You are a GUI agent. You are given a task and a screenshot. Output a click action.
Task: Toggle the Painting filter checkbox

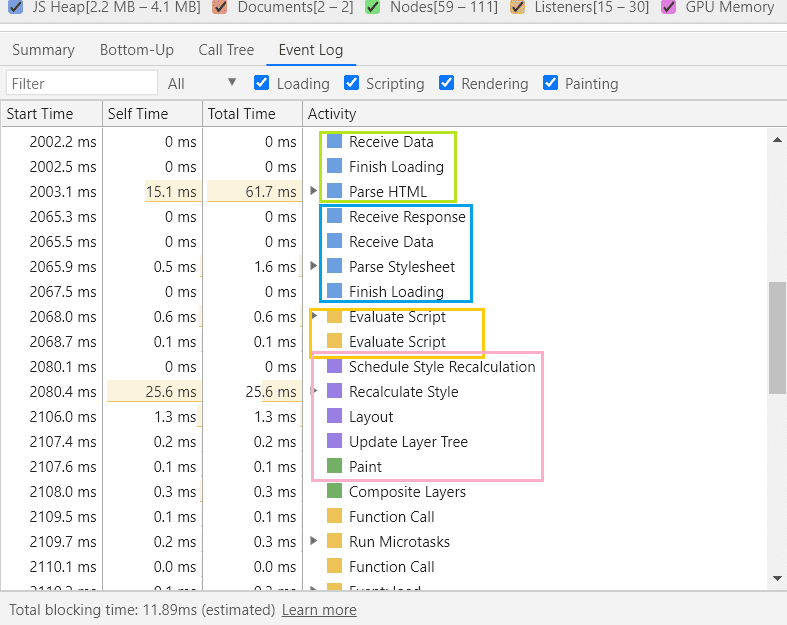(x=550, y=83)
